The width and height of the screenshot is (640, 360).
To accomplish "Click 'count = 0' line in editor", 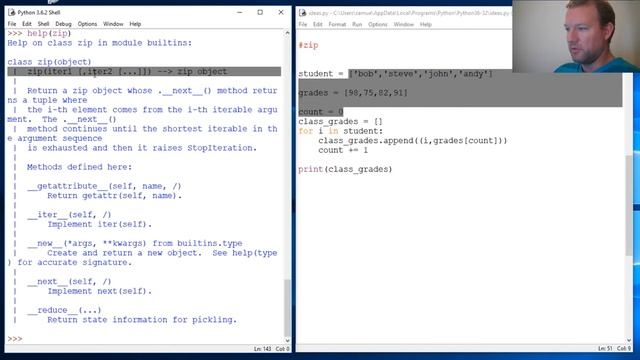I will [x=321, y=112].
